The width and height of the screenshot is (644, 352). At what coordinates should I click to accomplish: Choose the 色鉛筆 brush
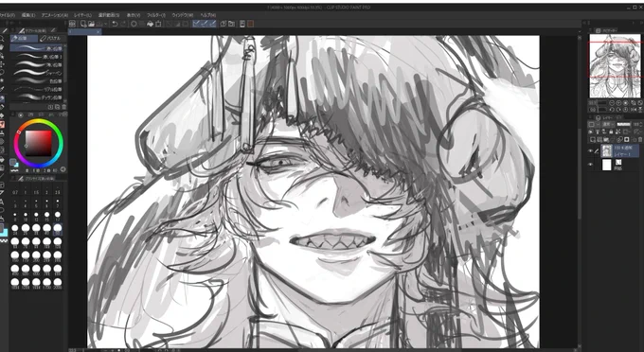[37, 80]
